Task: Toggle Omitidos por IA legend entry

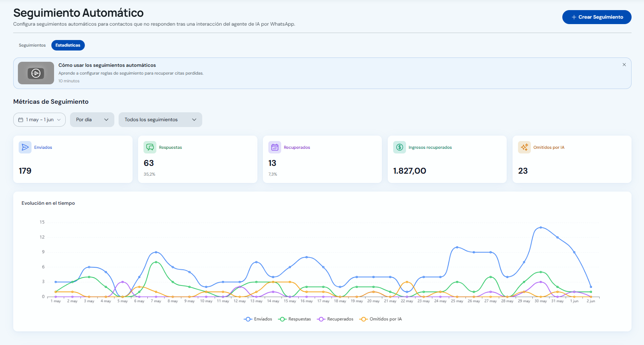Action: 380,319
